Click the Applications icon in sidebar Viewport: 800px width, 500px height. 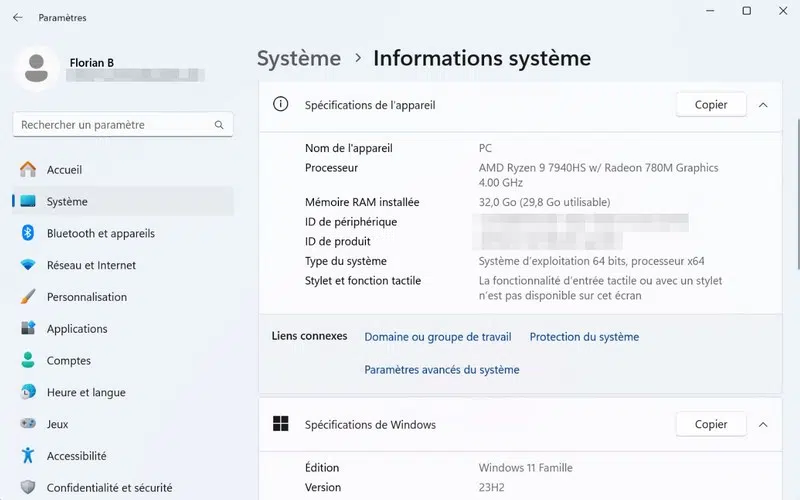coord(28,329)
